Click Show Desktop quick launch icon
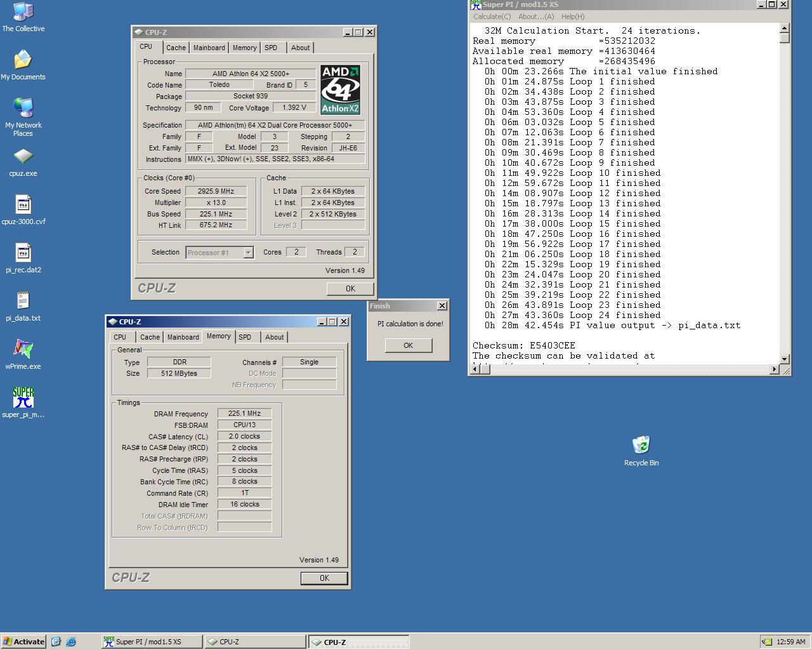This screenshot has width=812, height=650. point(56,642)
